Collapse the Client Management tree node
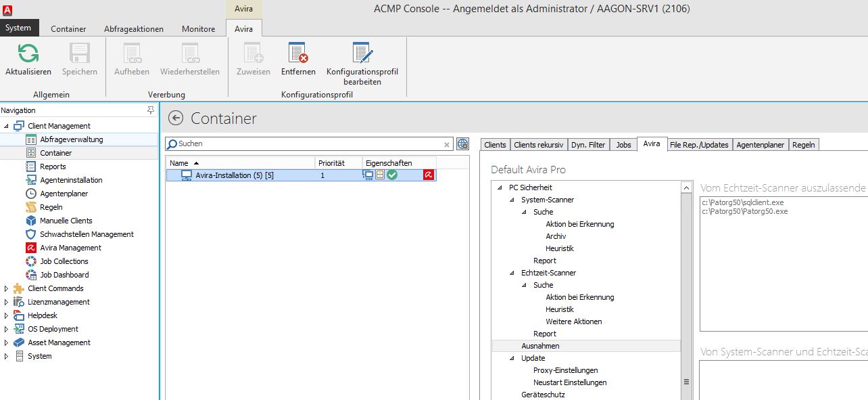This screenshot has height=400, width=868. 7,126
